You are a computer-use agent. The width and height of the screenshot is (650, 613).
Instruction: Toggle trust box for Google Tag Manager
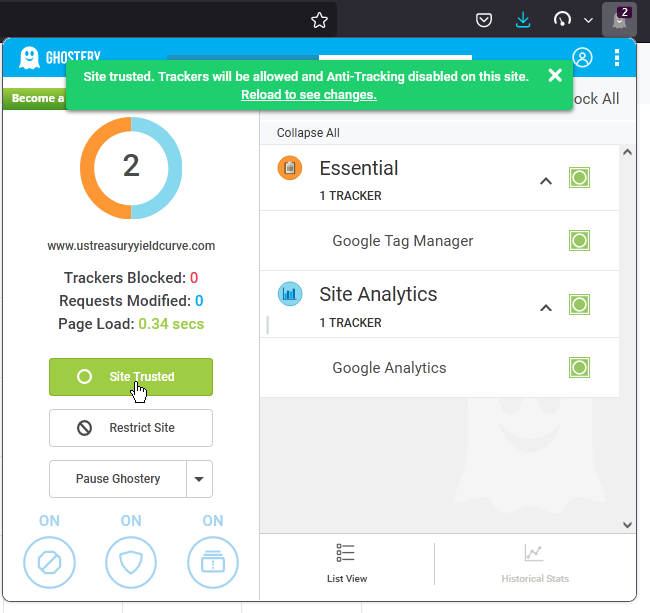pyautogui.click(x=579, y=240)
